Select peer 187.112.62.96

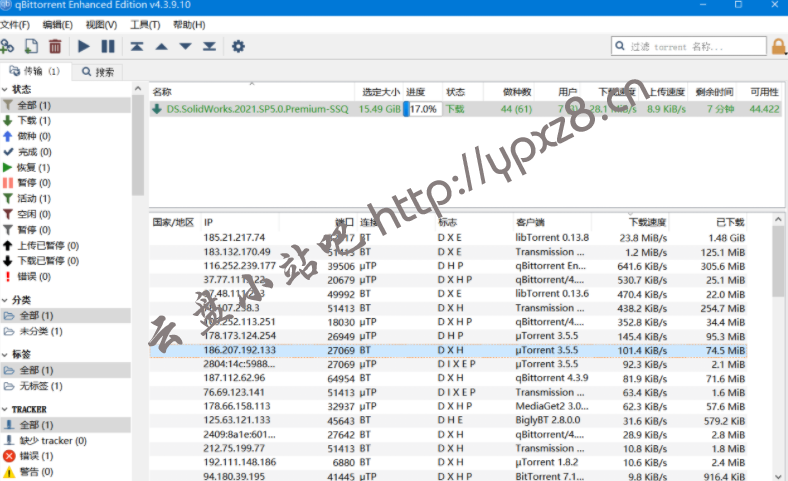pyautogui.click(x=448, y=378)
